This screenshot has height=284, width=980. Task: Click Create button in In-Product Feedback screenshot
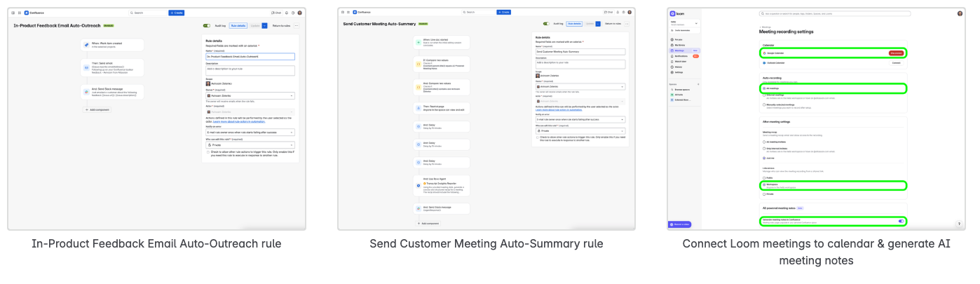[177, 13]
